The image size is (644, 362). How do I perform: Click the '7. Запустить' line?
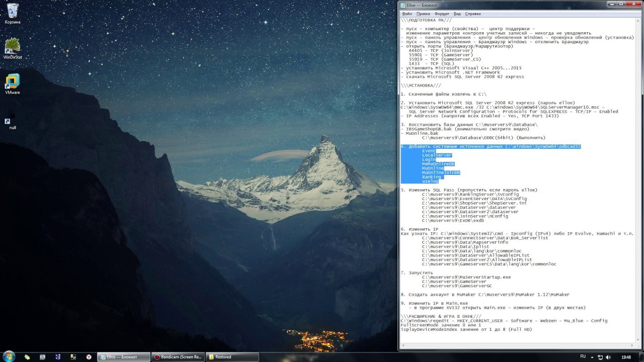[417, 273]
